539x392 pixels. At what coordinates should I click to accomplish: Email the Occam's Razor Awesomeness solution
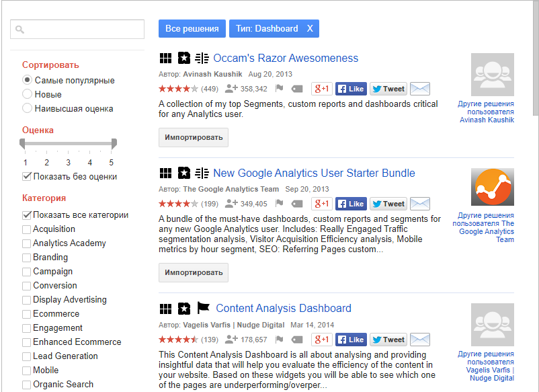pyautogui.click(x=420, y=89)
